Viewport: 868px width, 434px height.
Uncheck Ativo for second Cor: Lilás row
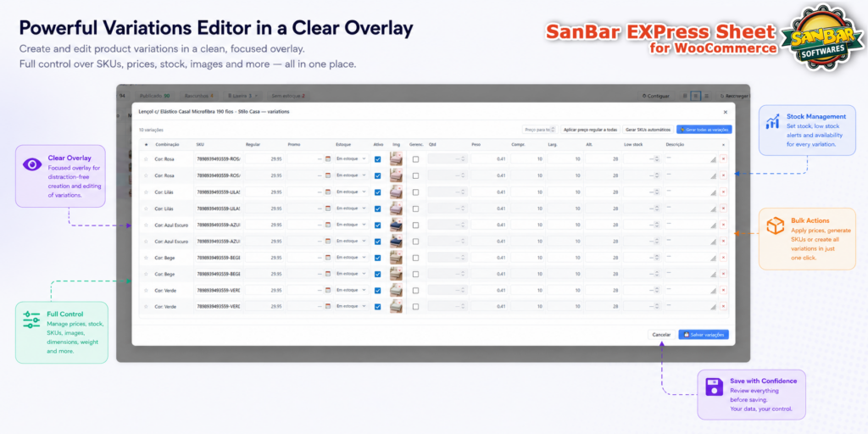click(377, 209)
